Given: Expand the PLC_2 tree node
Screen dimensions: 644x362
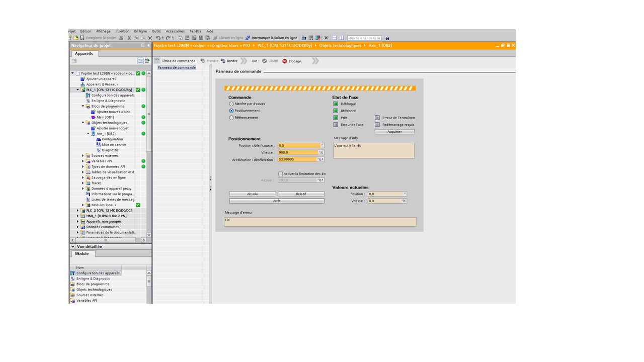Looking at the screenshot, I should click(78, 211).
